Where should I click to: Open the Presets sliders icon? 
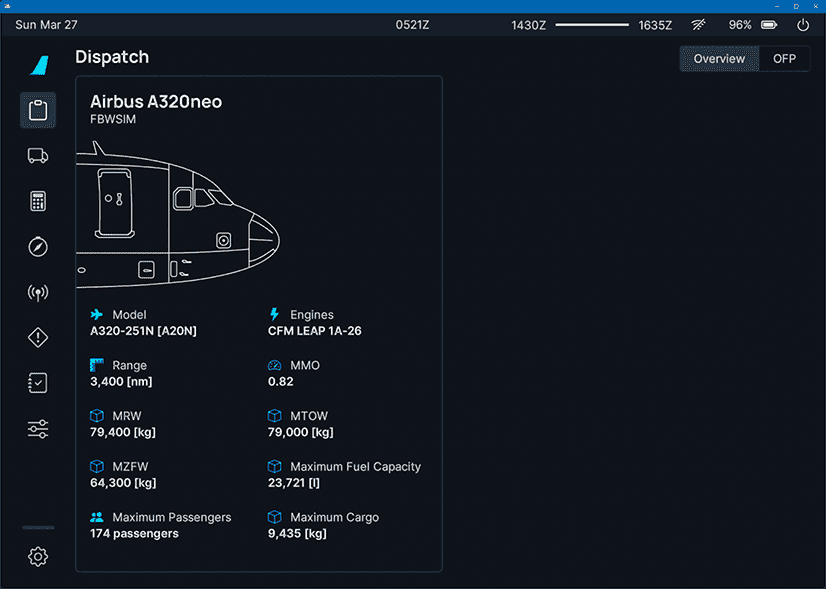(38, 429)
